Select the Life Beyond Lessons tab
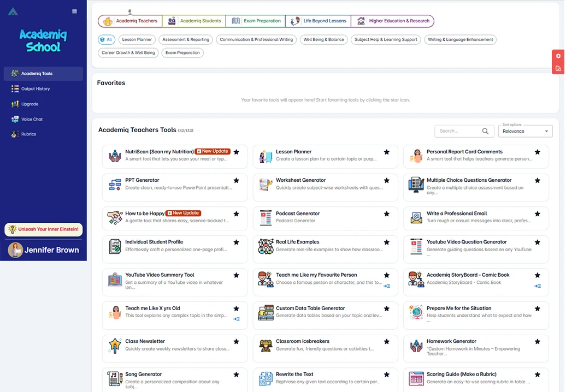The height and width of the screenshot is (392, 566). coord(319,21)
